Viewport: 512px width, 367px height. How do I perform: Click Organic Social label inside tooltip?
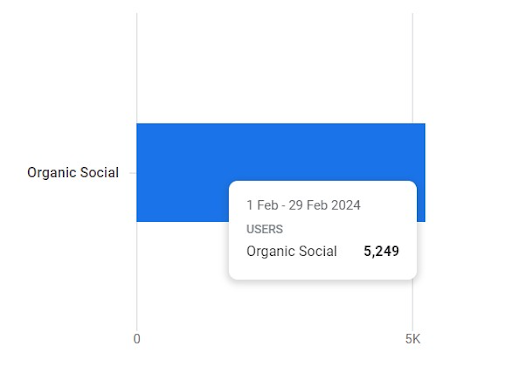click(x=292, y=251)
